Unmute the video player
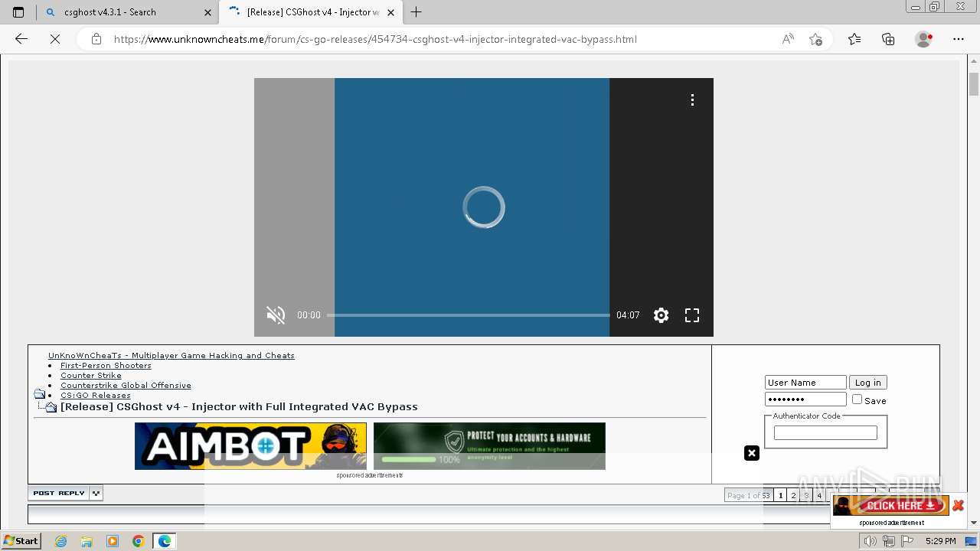The image size is (980, 551). tap(276, 315)
